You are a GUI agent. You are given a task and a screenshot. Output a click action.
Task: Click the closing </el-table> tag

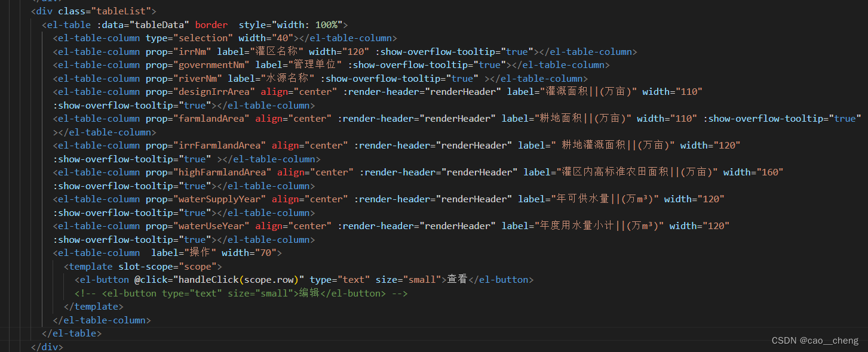point(72,334)
